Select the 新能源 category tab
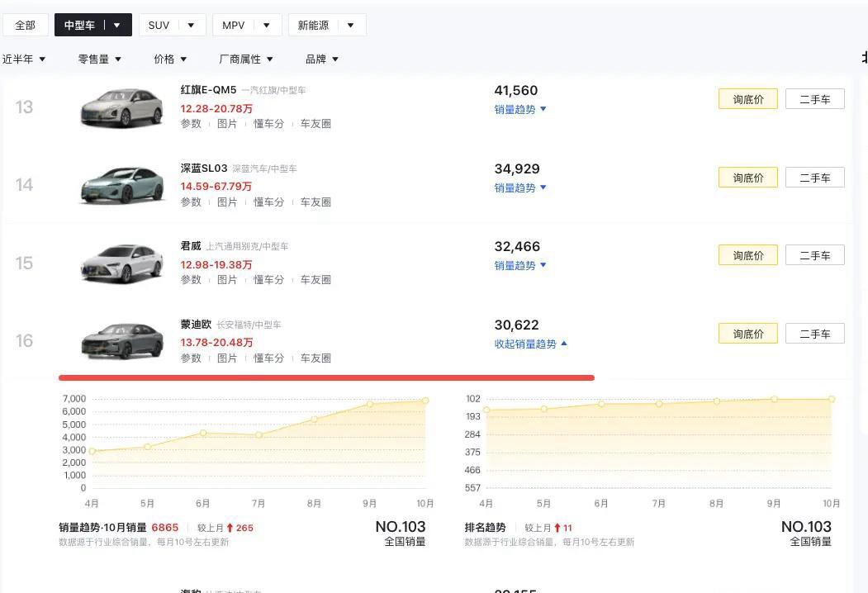This screenshot has height=593, width=868. click(x=313, y=25)
